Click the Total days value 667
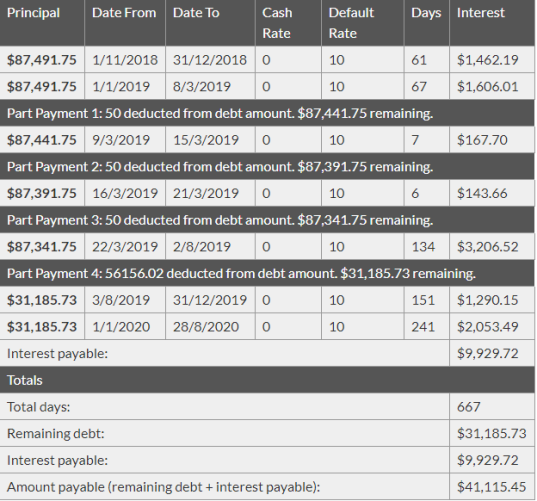This screenshot has height=501, width=537. click(469, 407)
